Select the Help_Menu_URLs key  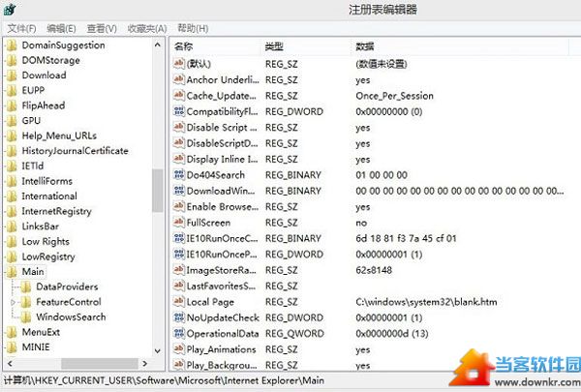(x=59, y=136)
